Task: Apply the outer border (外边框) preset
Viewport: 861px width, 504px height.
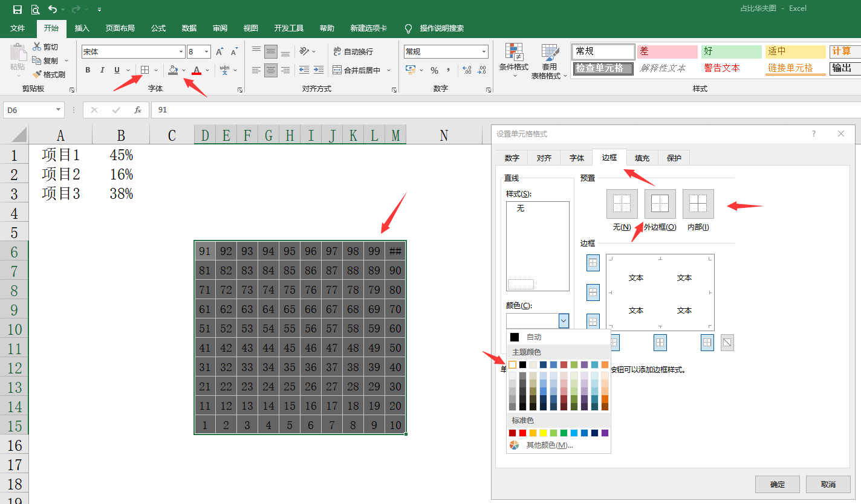Action: pyautogui.click(x=660, y=204)
